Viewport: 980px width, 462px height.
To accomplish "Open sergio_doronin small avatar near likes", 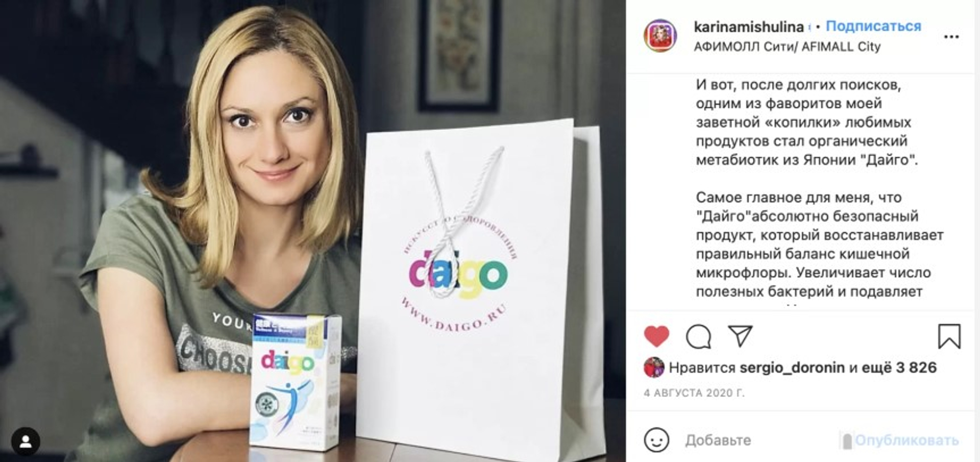I will pyautogui.click(x=654, y=368).
